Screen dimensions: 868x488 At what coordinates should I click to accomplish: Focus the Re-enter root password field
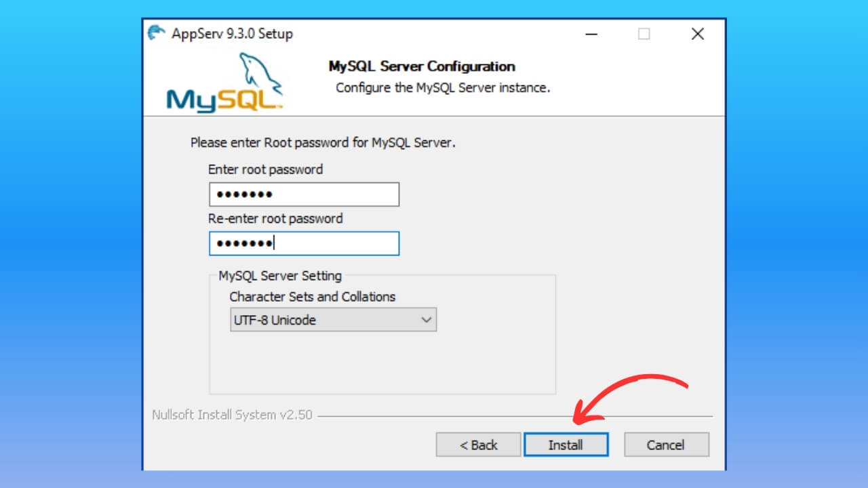click(304, 243)
